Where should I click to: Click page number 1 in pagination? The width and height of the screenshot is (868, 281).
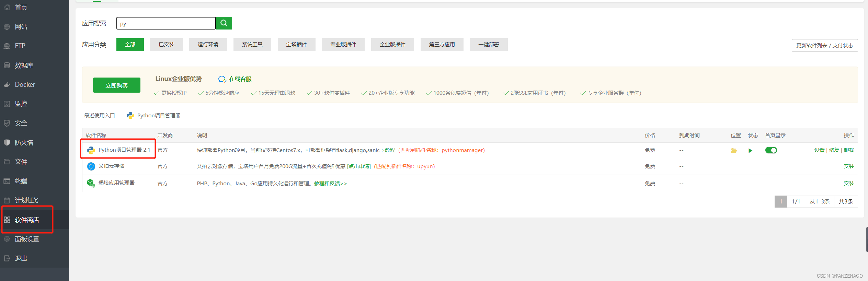[x=781, y=201]
